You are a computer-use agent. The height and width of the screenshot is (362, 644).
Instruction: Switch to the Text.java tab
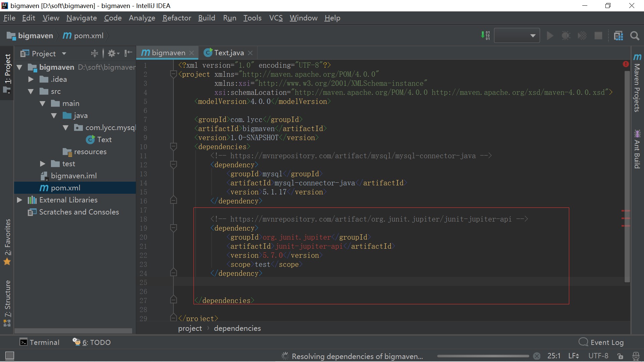pos(229,53)
